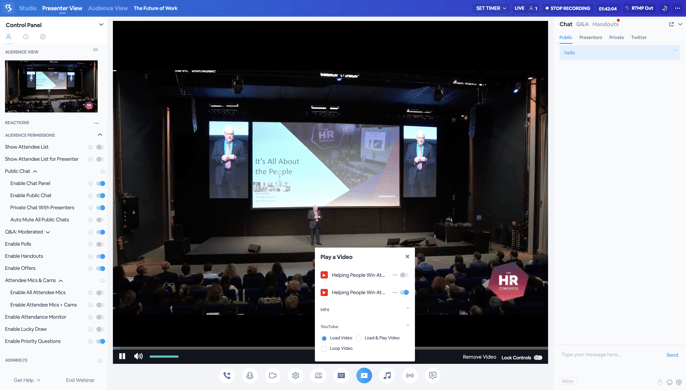This screenshot has height=390, width=686.
Task: Open the SET TIMER dropdown
Action: [491, 8]
